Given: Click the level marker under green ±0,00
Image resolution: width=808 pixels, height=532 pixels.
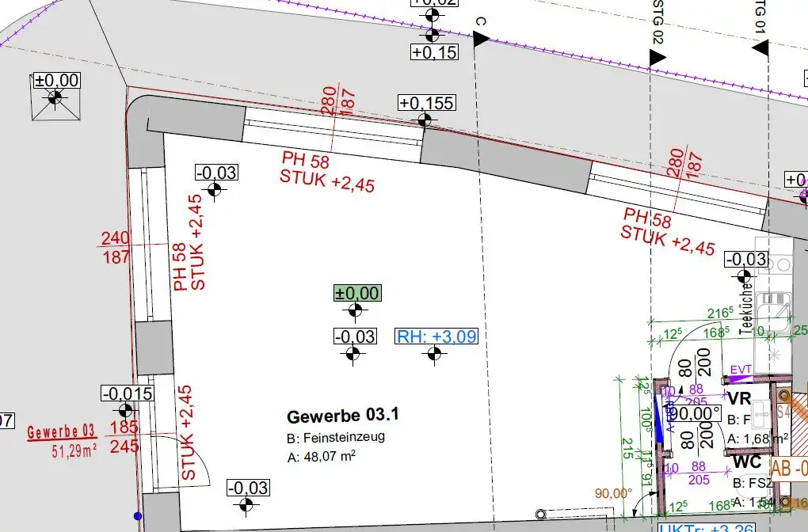Looking at the screenshot, I should (x=355, y=310).
